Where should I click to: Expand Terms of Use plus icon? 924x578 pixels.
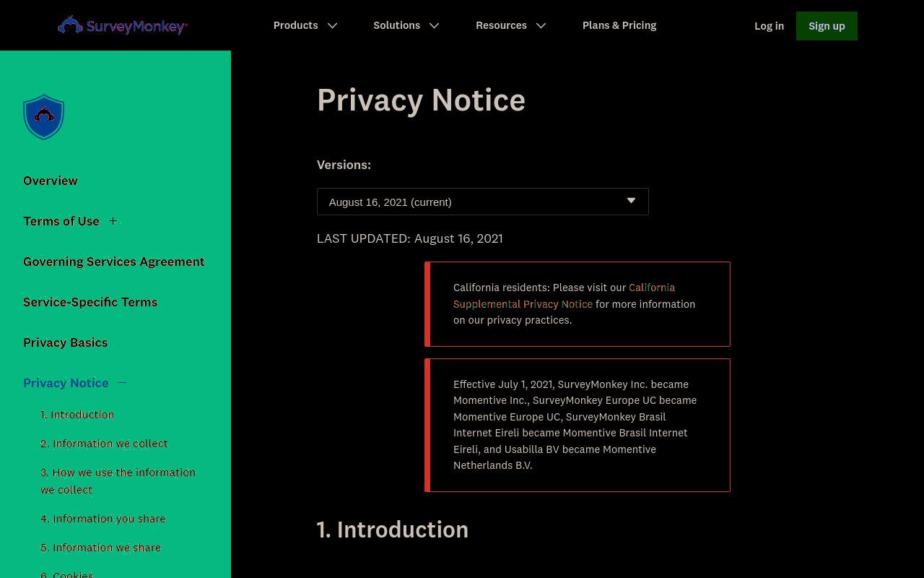click(113, 221)
